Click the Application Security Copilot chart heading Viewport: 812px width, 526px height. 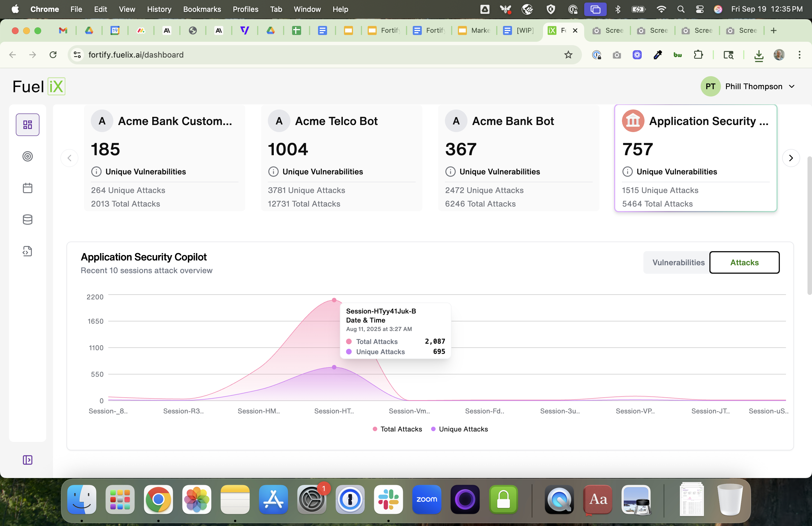click(144, 257)
